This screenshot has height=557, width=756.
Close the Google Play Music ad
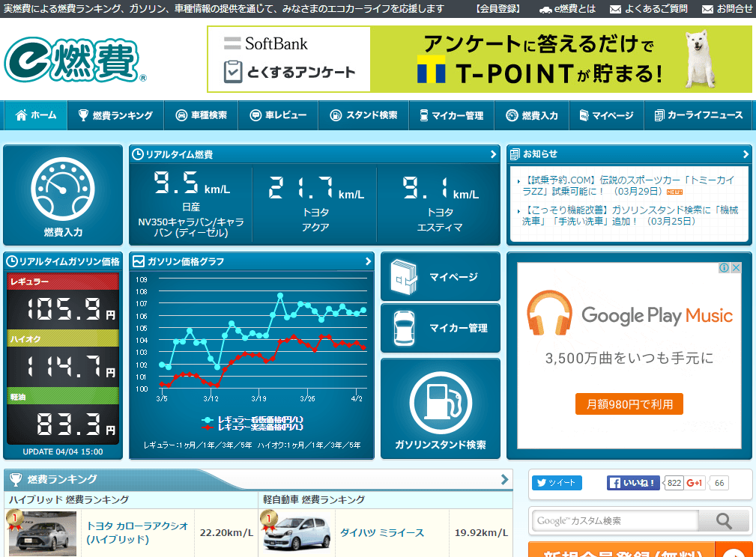click(x=736, y=268)
